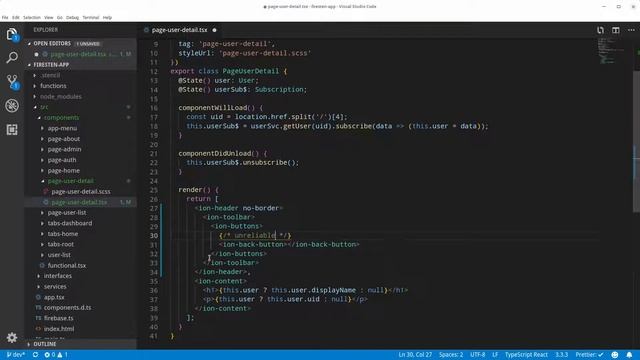Click Spaces: 2 indentation setting

(x=451, y=355)
